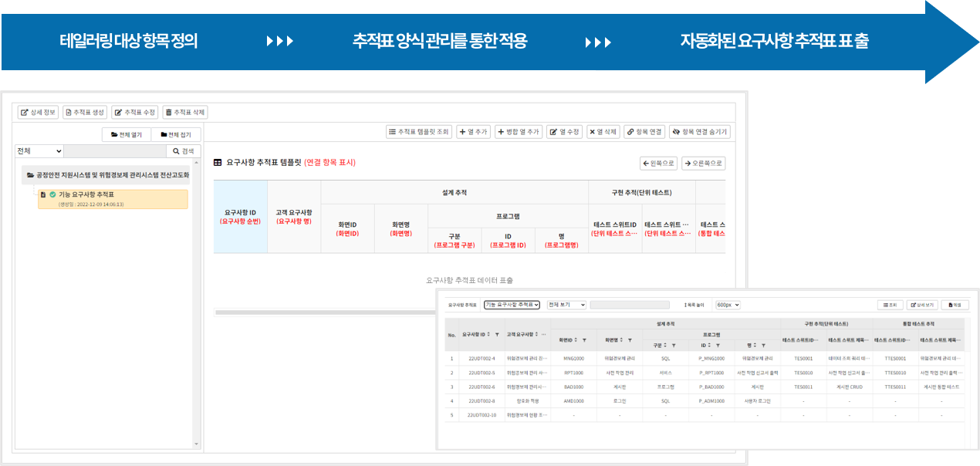Screen dimensions: 980x466
Task: Click 병합 열 추가 merged column button
Action: point(519,132)
